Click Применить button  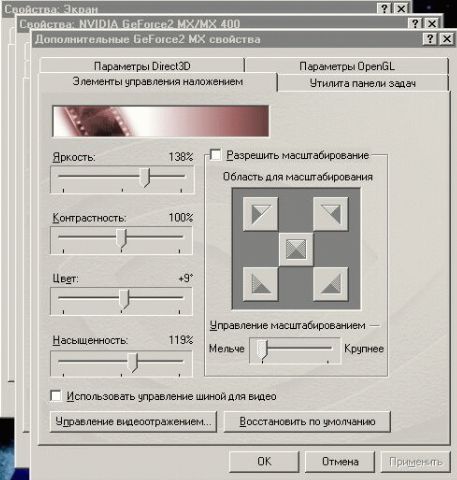(x=416, y=462)
